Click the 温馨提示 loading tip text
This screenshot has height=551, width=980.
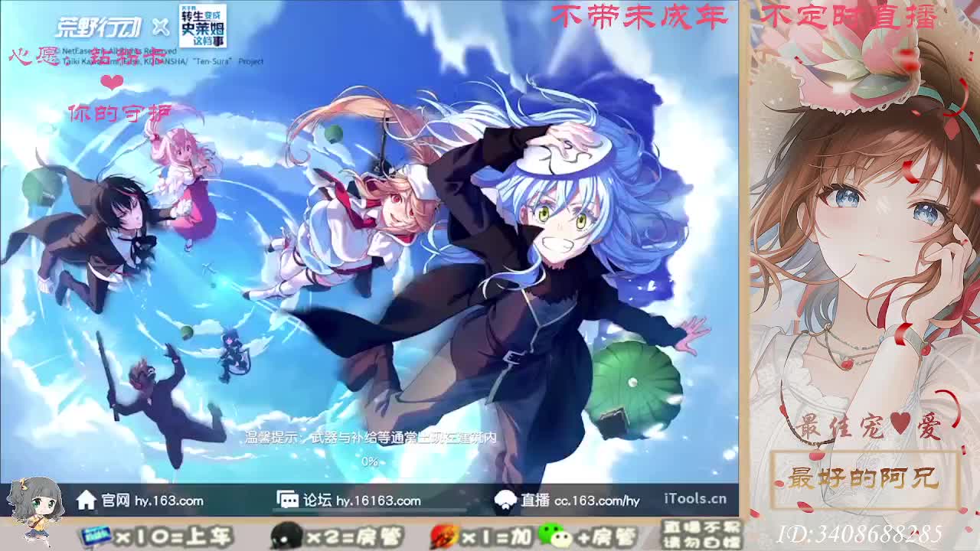[371, 438]
